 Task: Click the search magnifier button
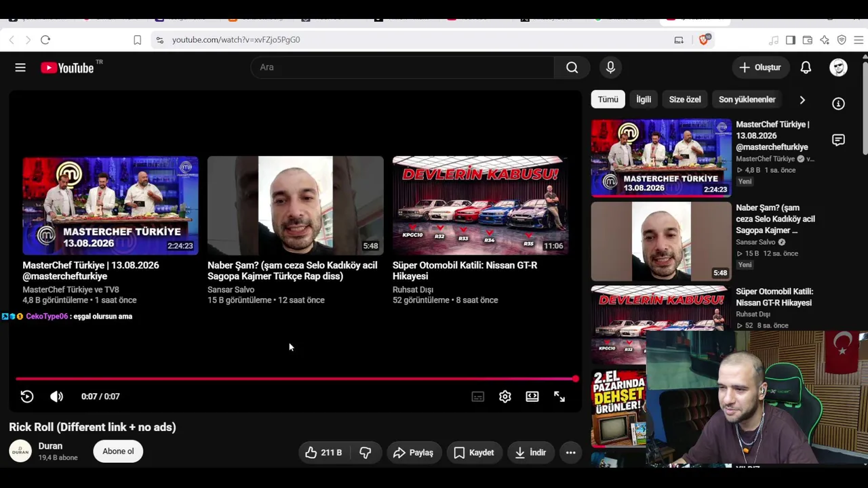pyautogui.click(x=572, y=67)
